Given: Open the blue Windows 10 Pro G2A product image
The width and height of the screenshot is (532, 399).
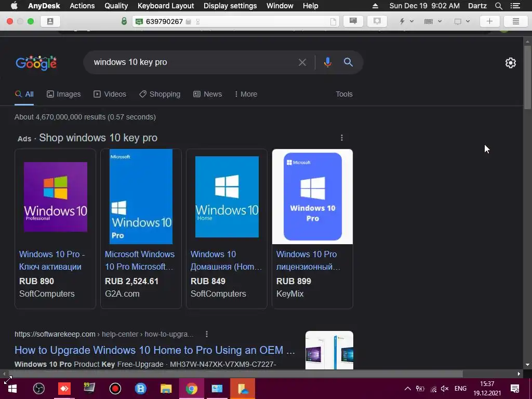Looking at the screenshot, I should coord(141,196).
